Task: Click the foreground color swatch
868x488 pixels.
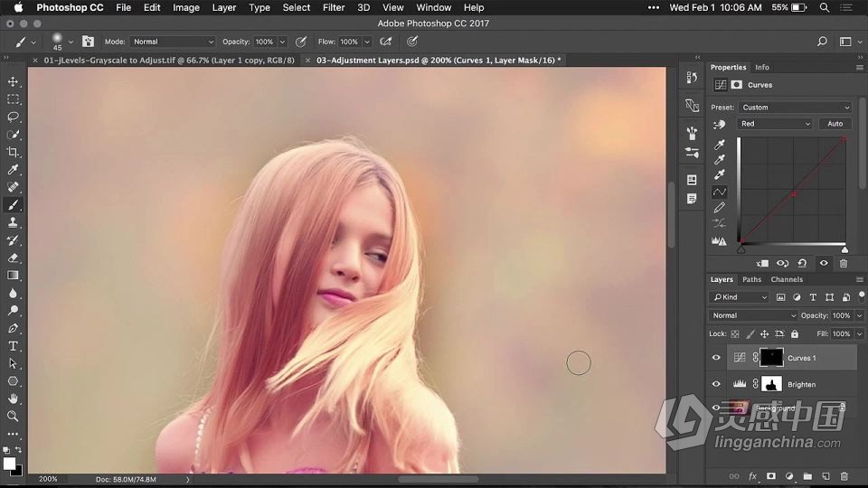Action: pyautogui.click(x=9, y=463)
